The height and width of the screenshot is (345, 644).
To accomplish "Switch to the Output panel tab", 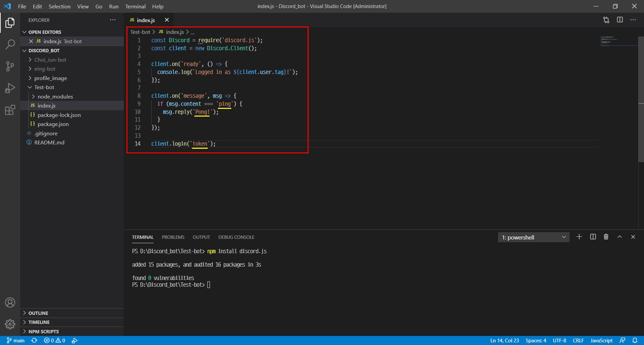I will [201, 237].
